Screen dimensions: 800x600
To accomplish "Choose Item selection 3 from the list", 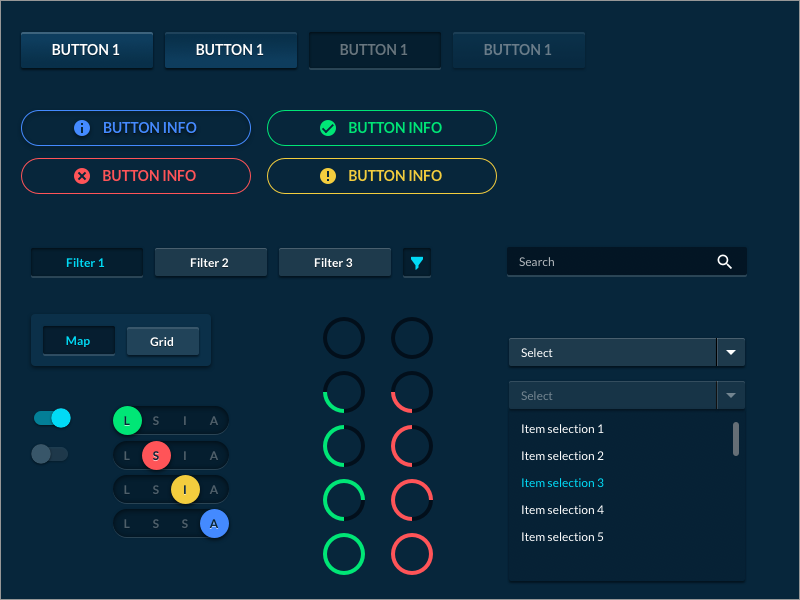I will [x=562, y=482].
